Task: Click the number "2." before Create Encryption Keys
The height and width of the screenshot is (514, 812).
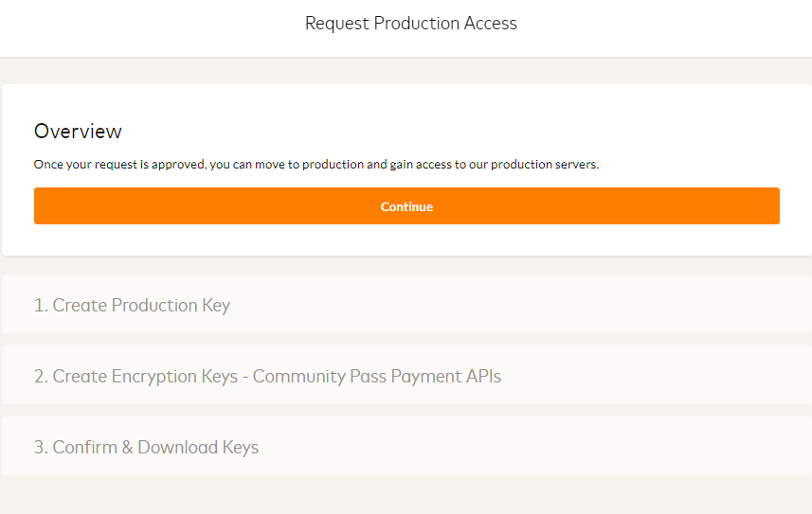Action: pos(42,377)
